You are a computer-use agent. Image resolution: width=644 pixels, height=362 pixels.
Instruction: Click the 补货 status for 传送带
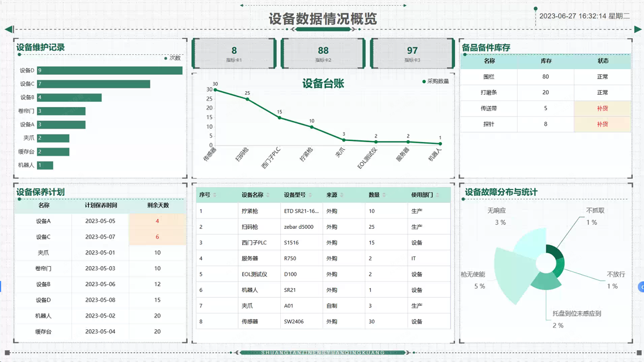602,108
